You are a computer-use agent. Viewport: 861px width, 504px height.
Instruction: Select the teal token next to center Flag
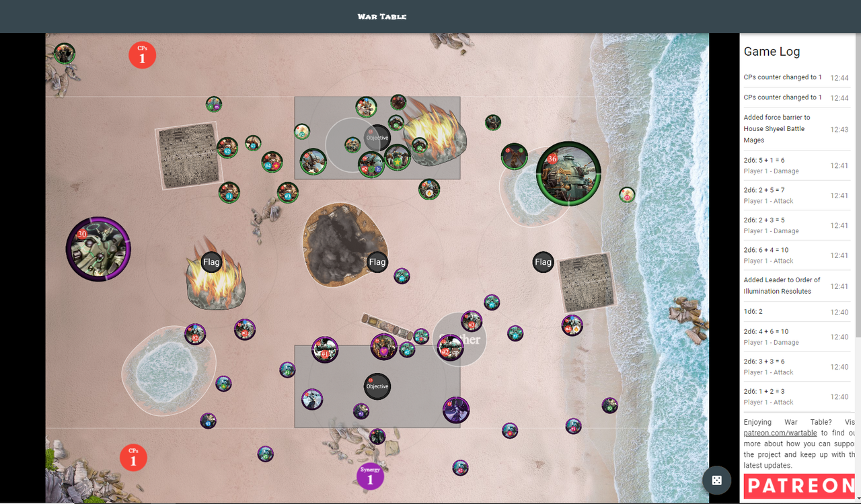[402, 276]
